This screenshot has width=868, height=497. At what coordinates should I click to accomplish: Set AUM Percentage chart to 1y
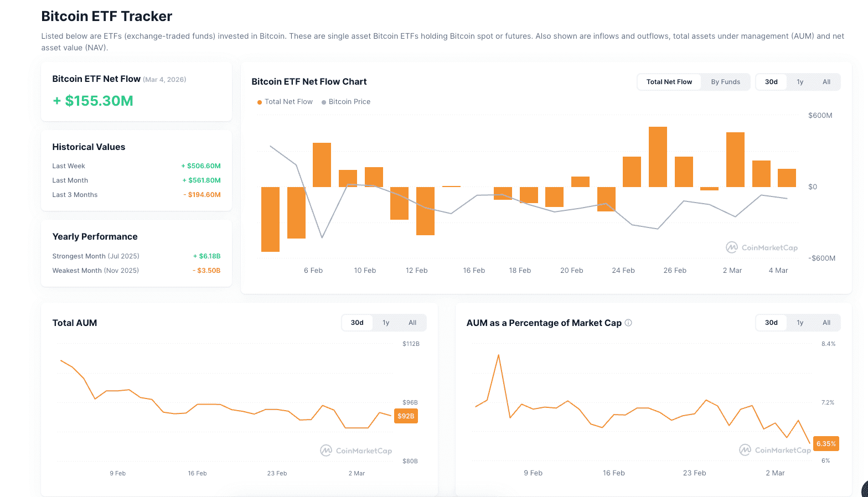click(x=800, y=323)
